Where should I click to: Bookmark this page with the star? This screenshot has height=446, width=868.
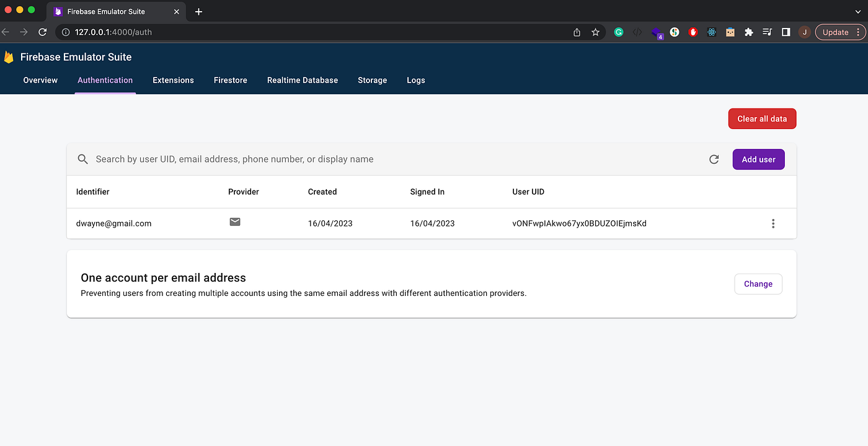(595, 32)
